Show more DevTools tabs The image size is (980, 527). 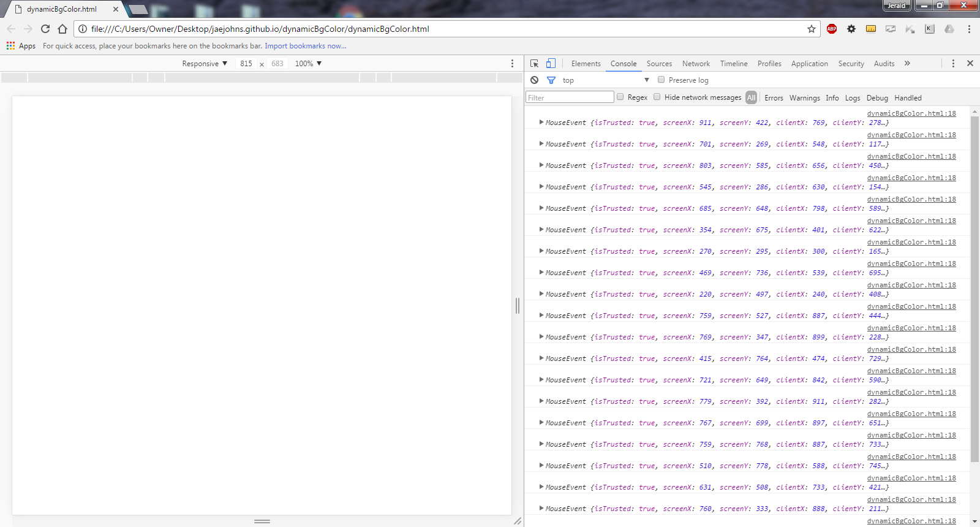point(907,63)
